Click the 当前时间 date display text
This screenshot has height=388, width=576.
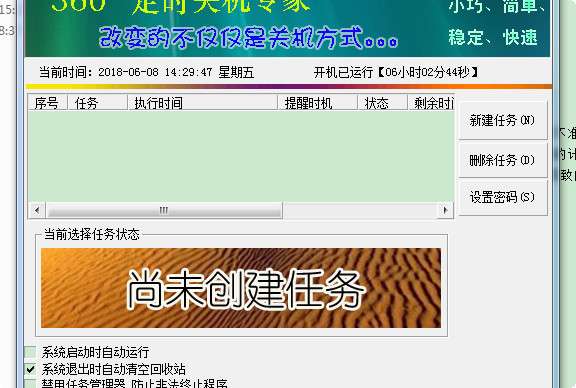click(x=147, y=72)
